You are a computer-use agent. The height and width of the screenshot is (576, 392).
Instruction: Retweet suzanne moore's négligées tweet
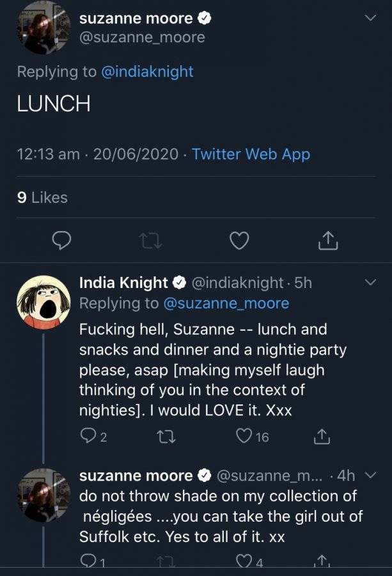click(x=166, y=561)
